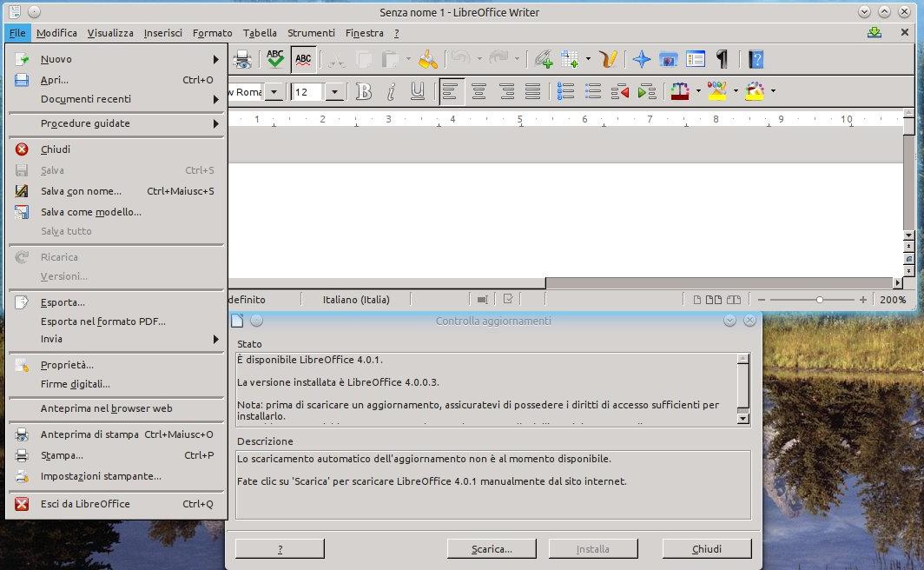Screen dimensions: 924x570
Task: Click the insert hyperlink icon
Action: [x=543, y=59]
